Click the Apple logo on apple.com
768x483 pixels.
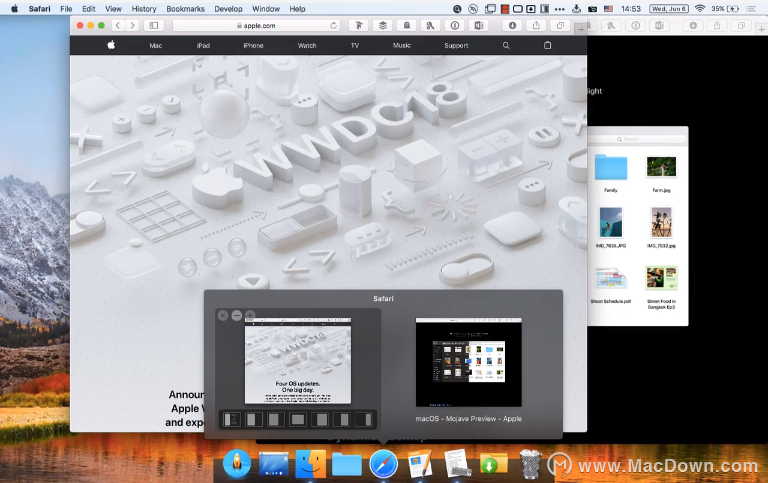(111, 45)
